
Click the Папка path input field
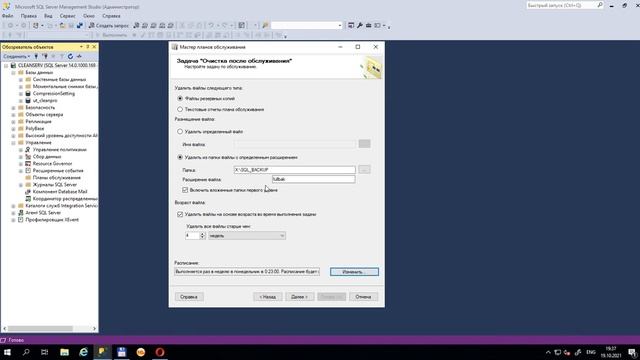(x=294, y=169)
